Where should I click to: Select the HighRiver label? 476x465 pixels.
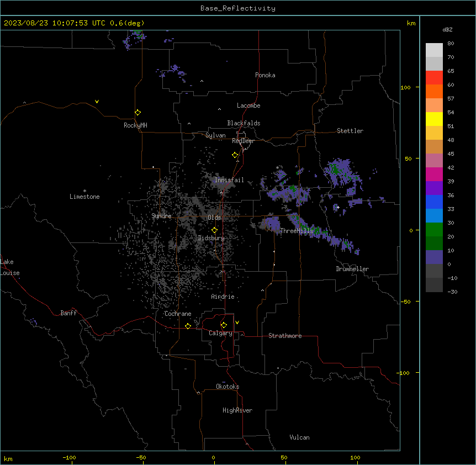[237, 410]
